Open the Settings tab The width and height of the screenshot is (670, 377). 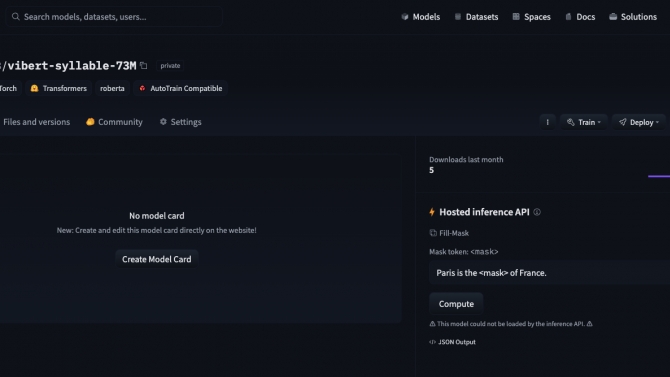pos(180,122)
